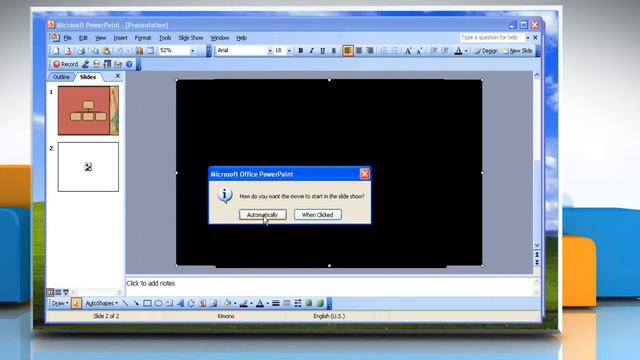Close the Microsoft Office PowerPoint dialog
The image size is (640, 360).
click(364, 174)
